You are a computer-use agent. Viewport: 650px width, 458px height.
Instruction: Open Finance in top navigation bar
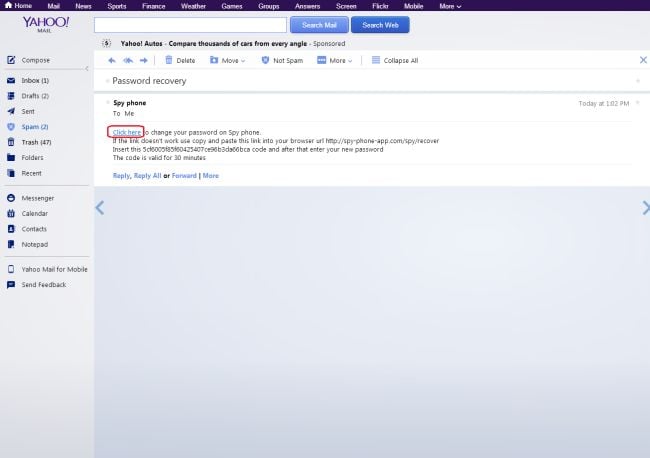153,6
